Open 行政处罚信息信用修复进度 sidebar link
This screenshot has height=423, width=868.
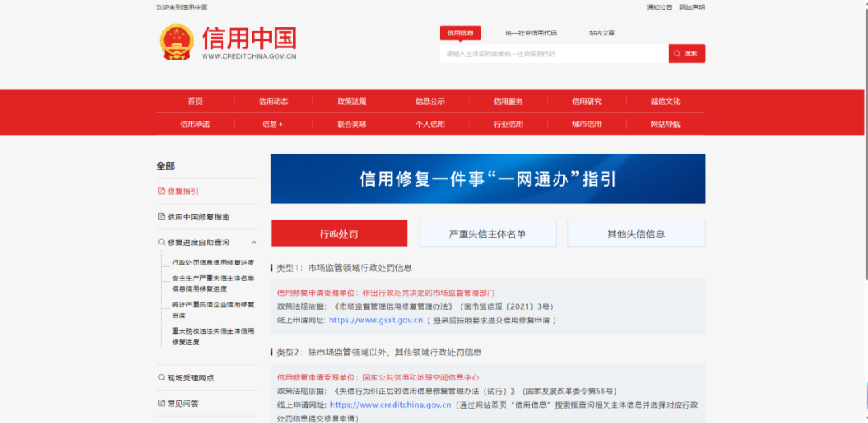213,262
